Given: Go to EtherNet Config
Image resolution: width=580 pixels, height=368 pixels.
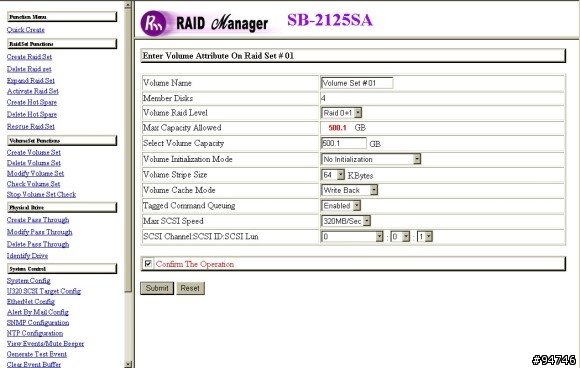Looking at the screenshot, I should click(x=31, y=302).
